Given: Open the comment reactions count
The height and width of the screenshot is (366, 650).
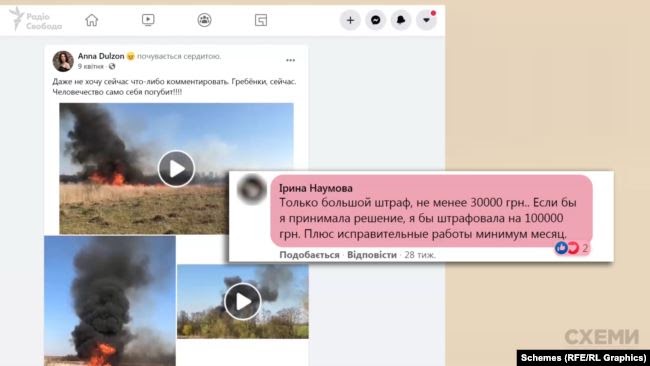Looking at the screenshot, I should [572, 248].
